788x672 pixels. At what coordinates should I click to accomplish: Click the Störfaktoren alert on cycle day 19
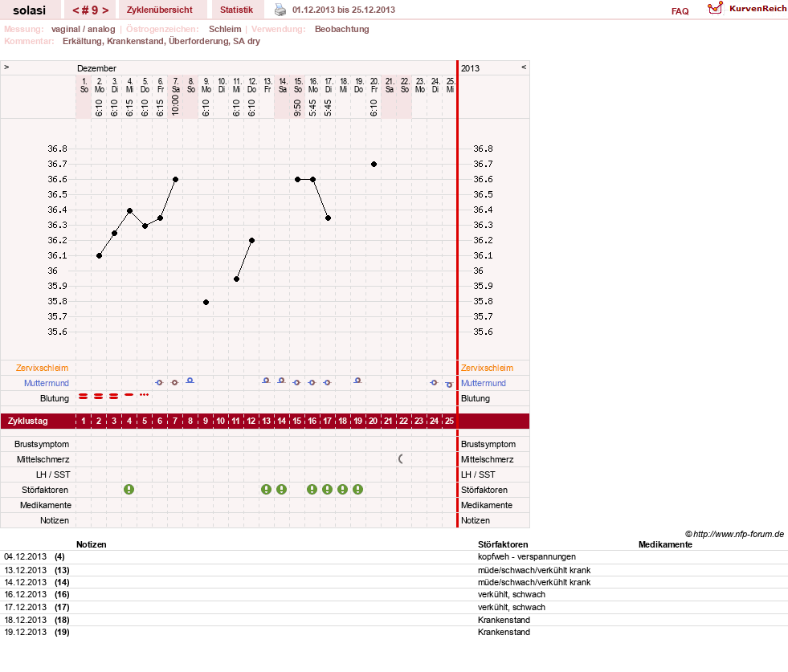357,489
